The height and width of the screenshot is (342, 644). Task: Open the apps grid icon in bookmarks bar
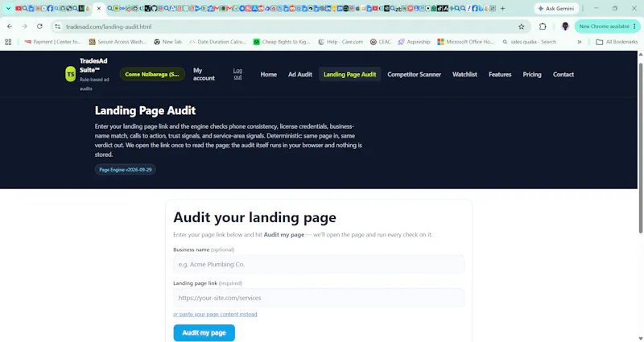coord(8,42)
